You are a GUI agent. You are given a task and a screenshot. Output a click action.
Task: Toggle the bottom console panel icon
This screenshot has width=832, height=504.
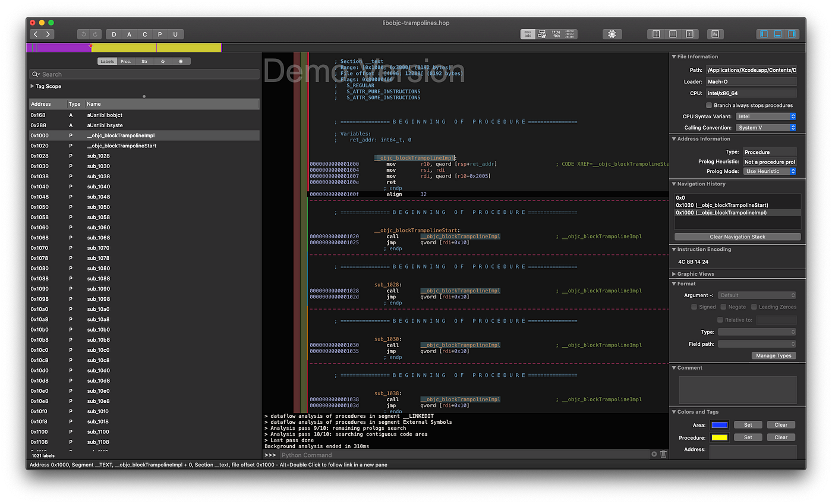[x=778, y=34]
